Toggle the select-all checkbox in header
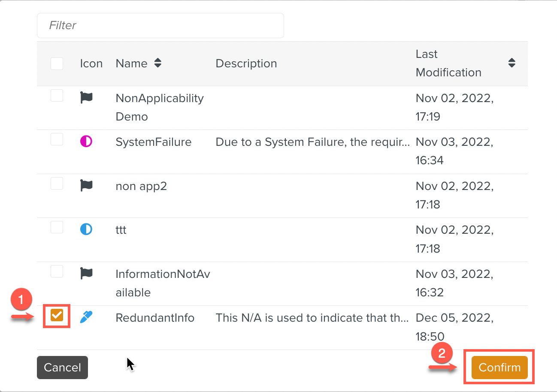Image resolution: width=557 pixels, height=392 pixels. (57, 63)
